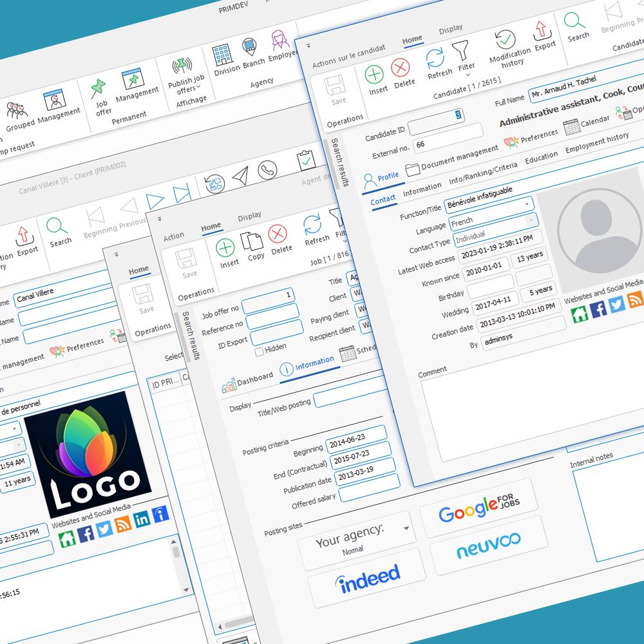Click External no. field showing 66
Viewport: 644px width, 644px height.
(448, 138)
